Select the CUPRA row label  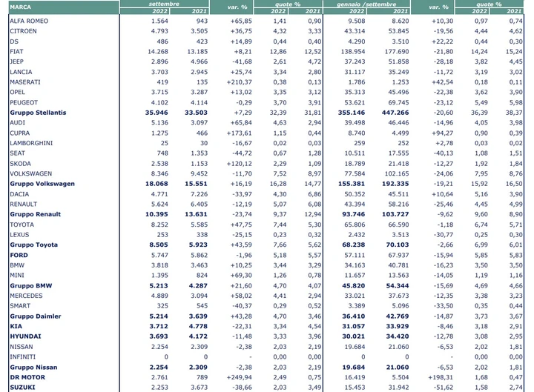click(20, 133)
